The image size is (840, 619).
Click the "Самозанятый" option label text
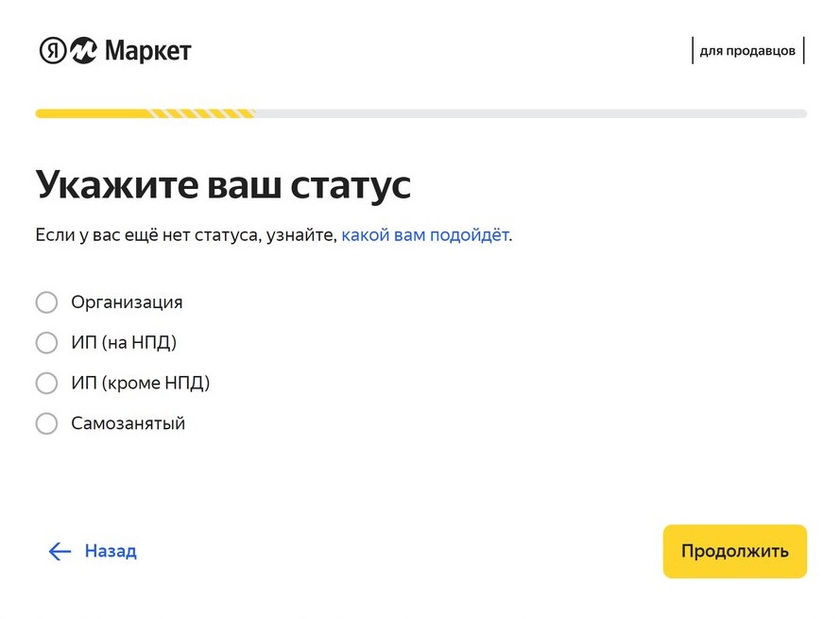tap(128, 423)
